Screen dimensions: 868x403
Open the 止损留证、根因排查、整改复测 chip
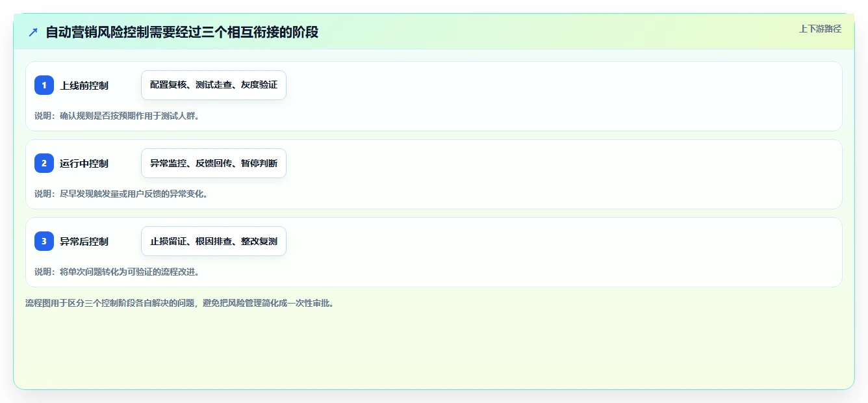click(x=214, y=241)
